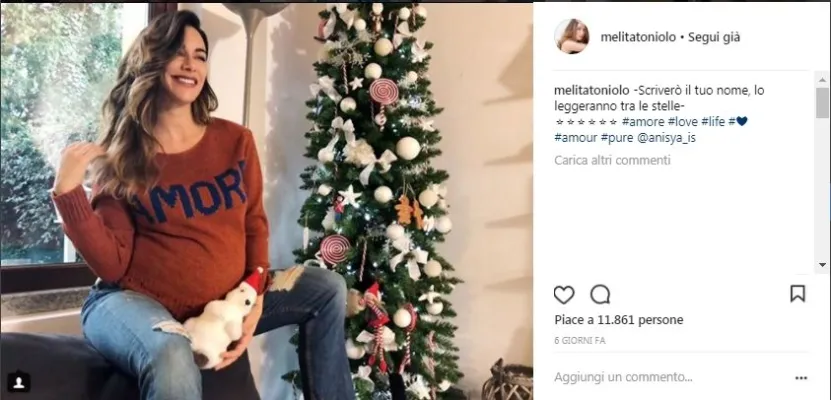The height and width of the screenshot is (400, 831).
Task: Open the #amore hashtag
Action: point(642,122)
